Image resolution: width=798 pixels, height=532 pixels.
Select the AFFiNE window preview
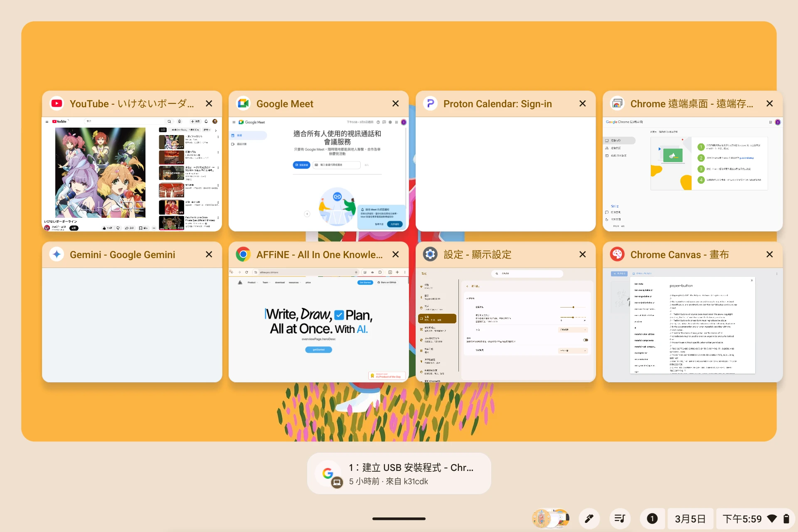318,324
